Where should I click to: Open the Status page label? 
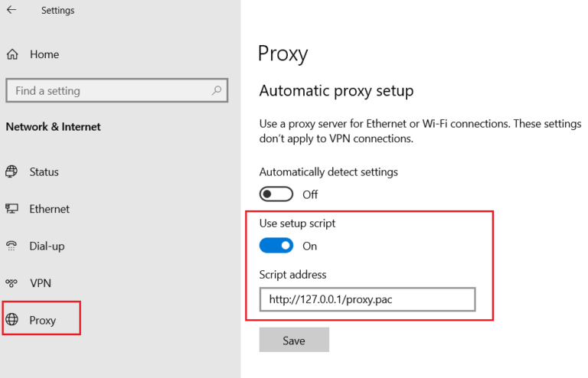point(44,172)
